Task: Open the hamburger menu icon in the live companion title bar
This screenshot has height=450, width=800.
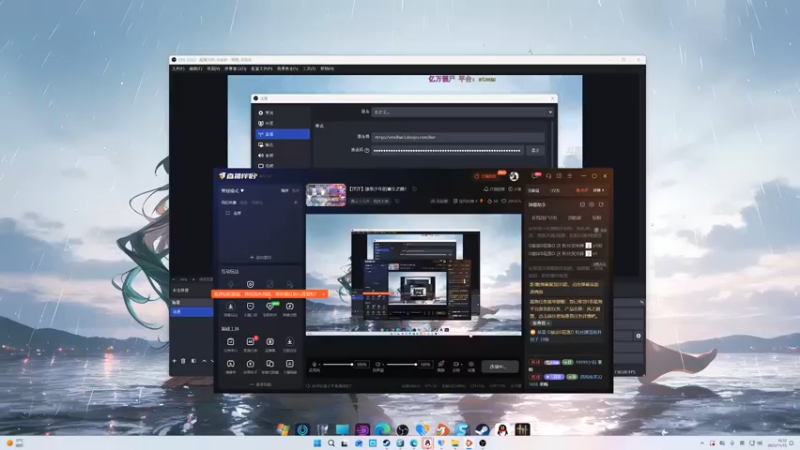Action: 570,176
